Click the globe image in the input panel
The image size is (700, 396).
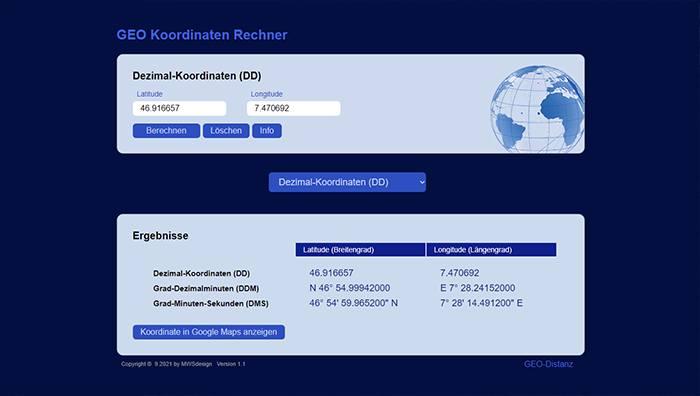pyautogui.click(x=537, y=109)
